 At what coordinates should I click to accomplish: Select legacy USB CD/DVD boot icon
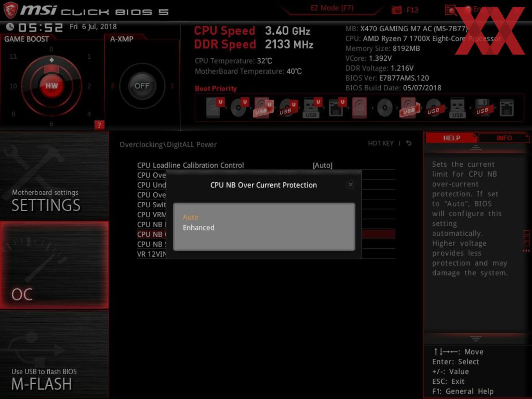click(x=433, y=108)
